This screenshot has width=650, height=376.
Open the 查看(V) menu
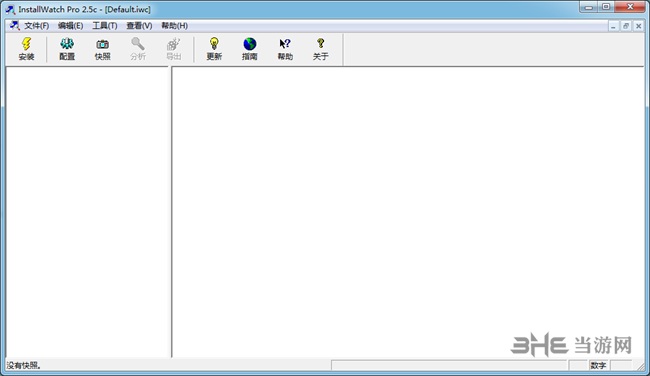pyautogui.click(x=139, y=26)
